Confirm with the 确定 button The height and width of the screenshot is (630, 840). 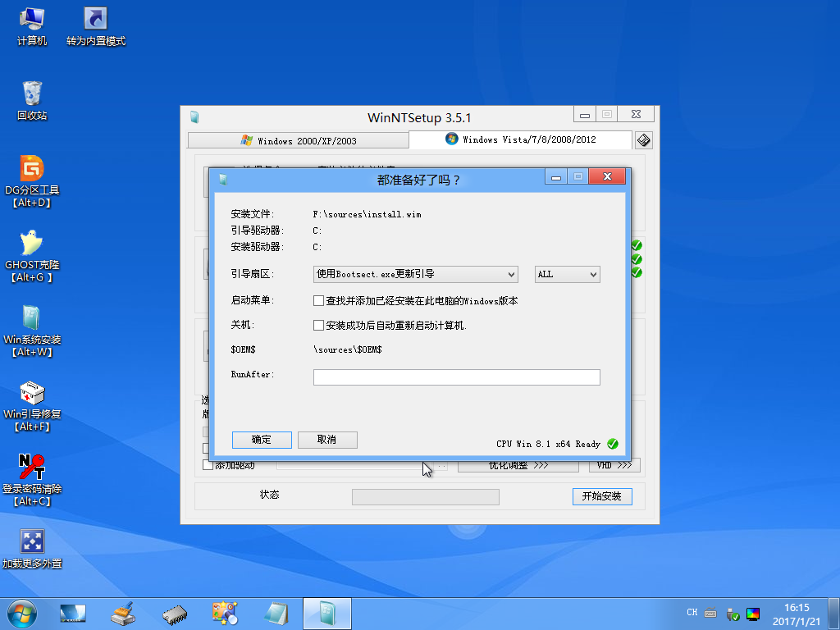click(262, 440)
